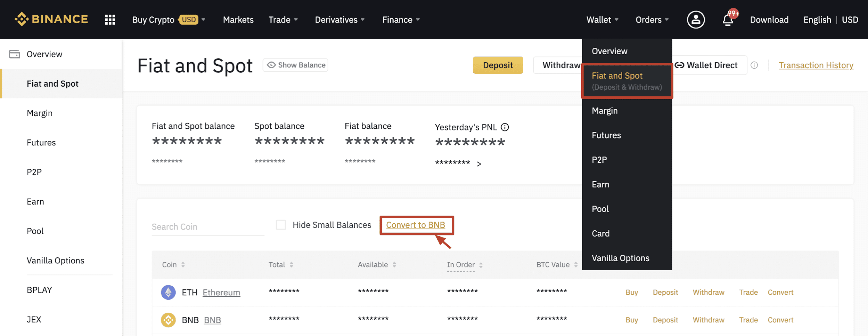This screenshot has width=868, height=336.
Task: Change currency from USD
Action: (850, 20)
